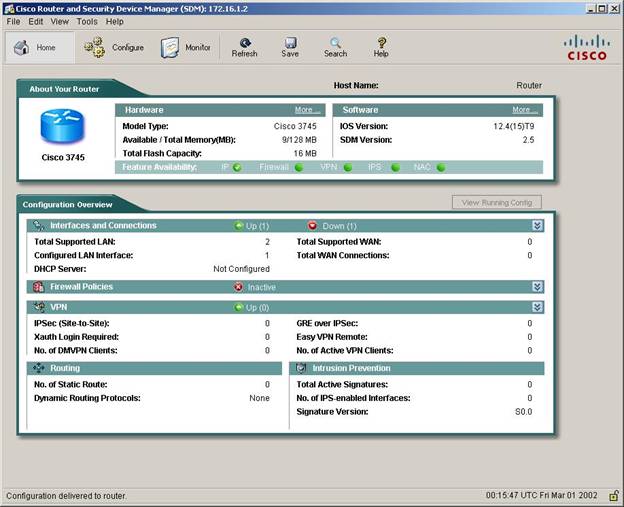Click the SDM Version value 2.5
Viewport: 624px width, 507px height.
(528, 140)
